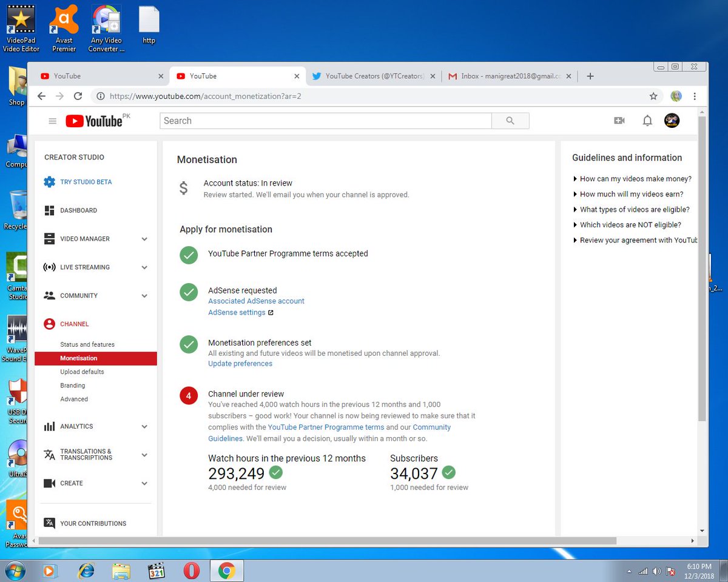Expand 'How much will my videos earn?'
This screenshot has height=582, width=728.
coord(628,194)
